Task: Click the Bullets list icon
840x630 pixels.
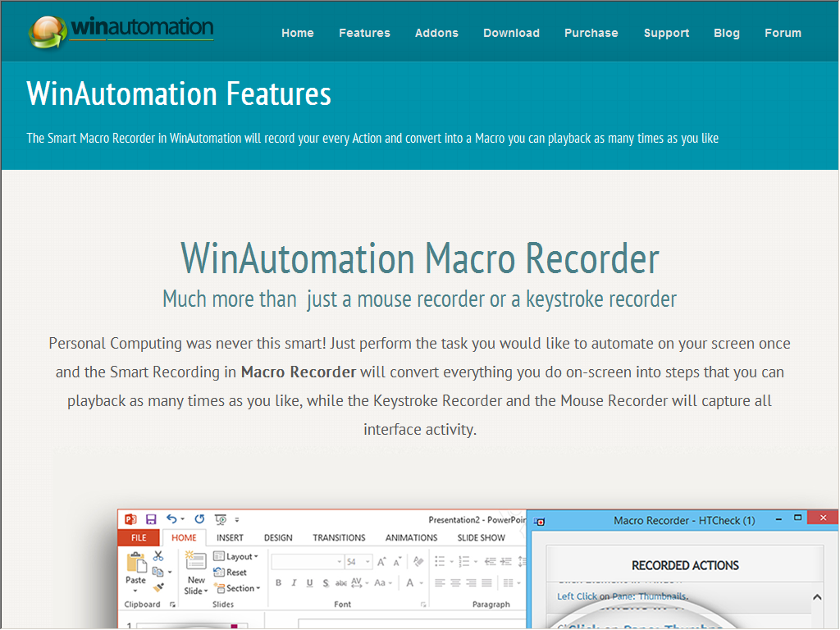Action: pos(440,561)
